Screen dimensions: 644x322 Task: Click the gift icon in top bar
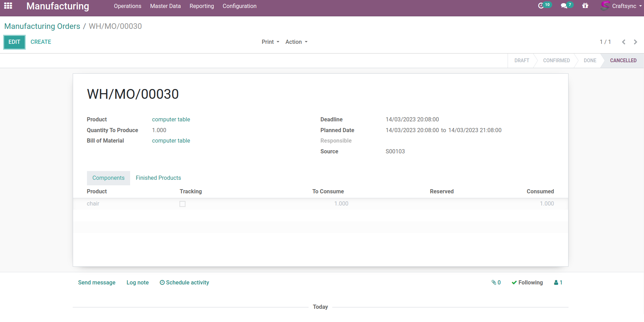585,6
